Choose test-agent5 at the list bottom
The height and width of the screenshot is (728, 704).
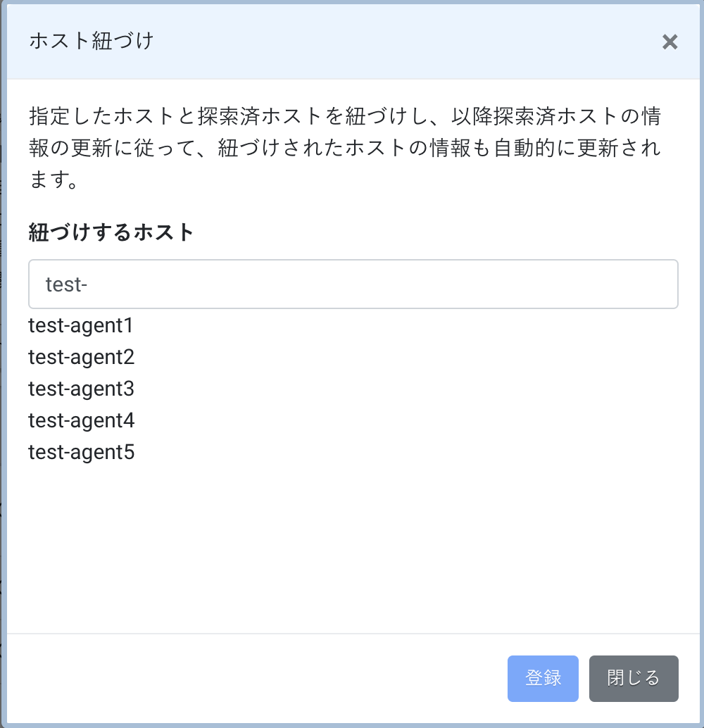pyautogui.click(x=81, y=452)
